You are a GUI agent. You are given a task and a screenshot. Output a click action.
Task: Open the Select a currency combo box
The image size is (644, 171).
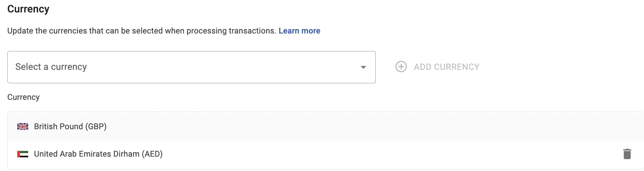pos(191,67)
